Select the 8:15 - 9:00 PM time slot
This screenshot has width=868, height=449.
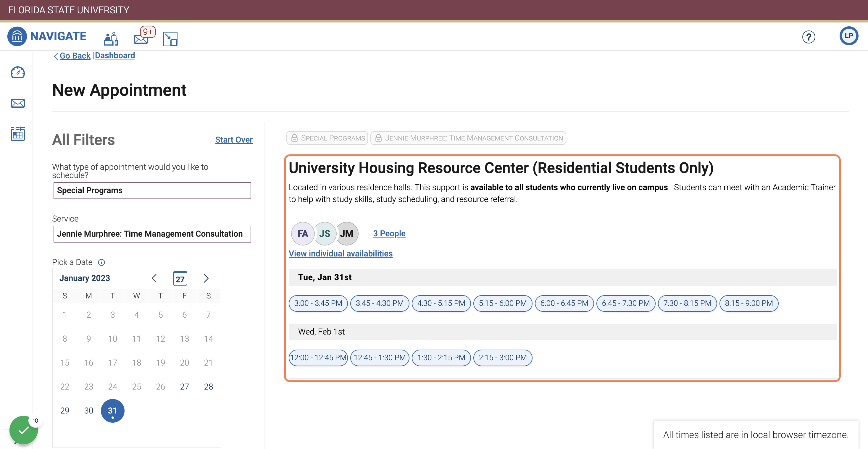[x=749, y=303]
